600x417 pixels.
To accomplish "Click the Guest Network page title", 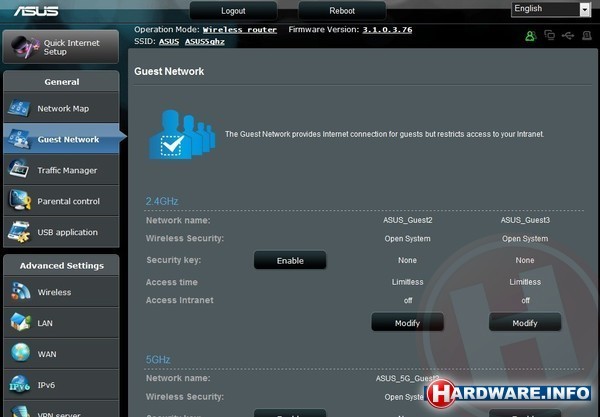I will click(169, 71).
